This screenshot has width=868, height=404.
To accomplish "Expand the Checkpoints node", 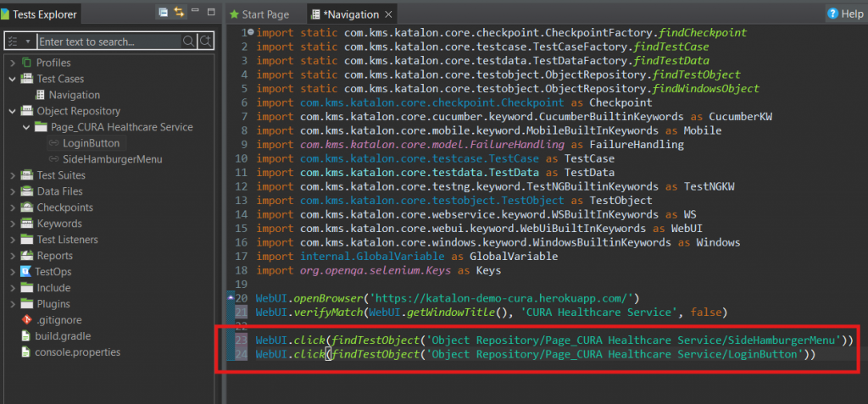I will (x=13, y=208).
